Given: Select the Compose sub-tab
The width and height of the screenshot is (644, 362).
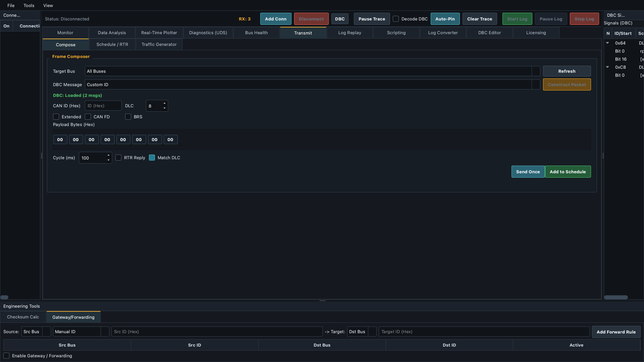Looking at the screenshot, I should point(66,45).
